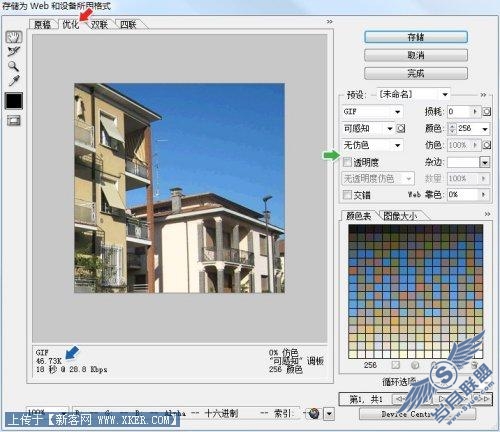Click map transparent color table icon
Image resolution: width=500 pixels, height=432 pixels.
[x=395, y=365]
